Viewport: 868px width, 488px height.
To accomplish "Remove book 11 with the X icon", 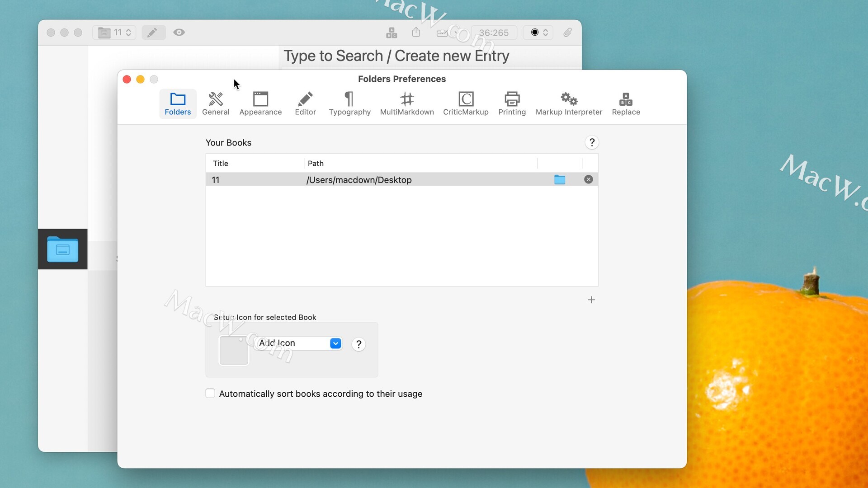I will (x=589, y=179).
